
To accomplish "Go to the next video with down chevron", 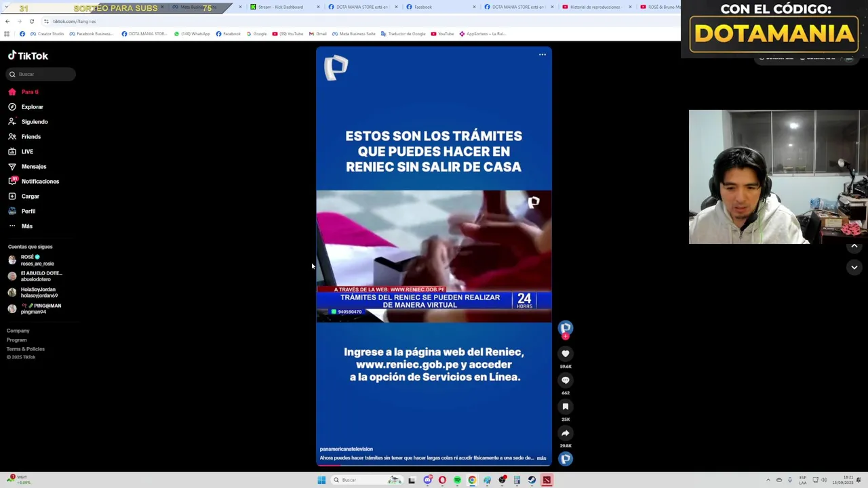I will [854, 268].
